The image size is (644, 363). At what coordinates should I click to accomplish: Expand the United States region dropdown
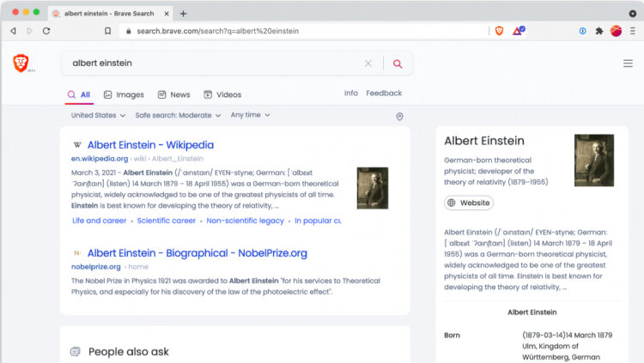pos(98,115)
